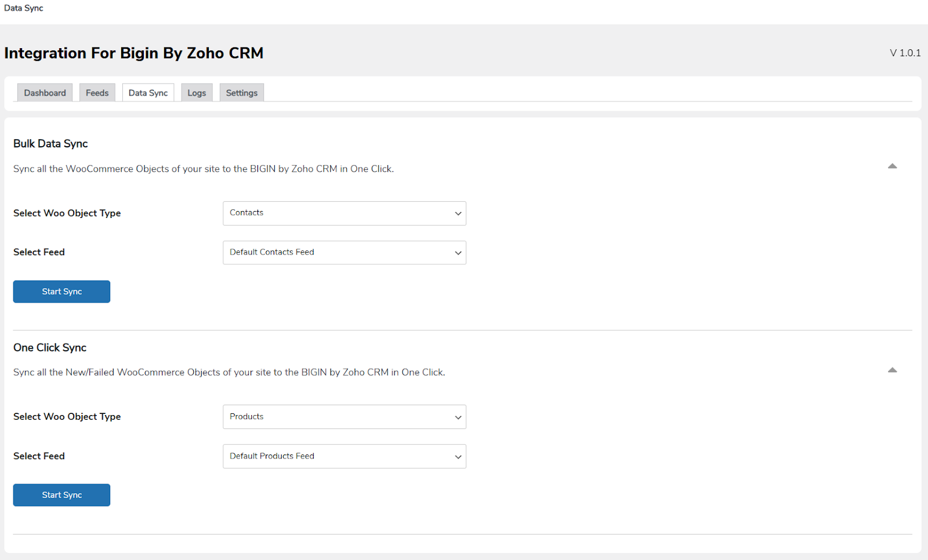Click the One Click Sync heading
928x560 pixels.
50,348
